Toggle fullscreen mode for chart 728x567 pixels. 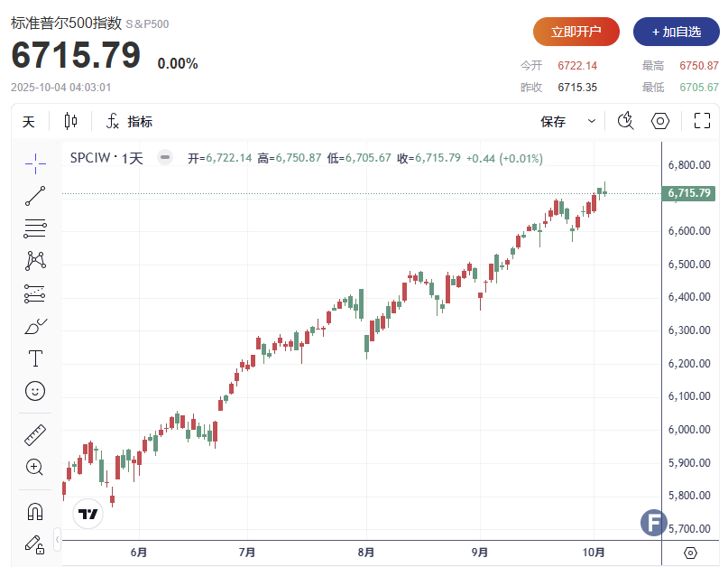[703, 121]
